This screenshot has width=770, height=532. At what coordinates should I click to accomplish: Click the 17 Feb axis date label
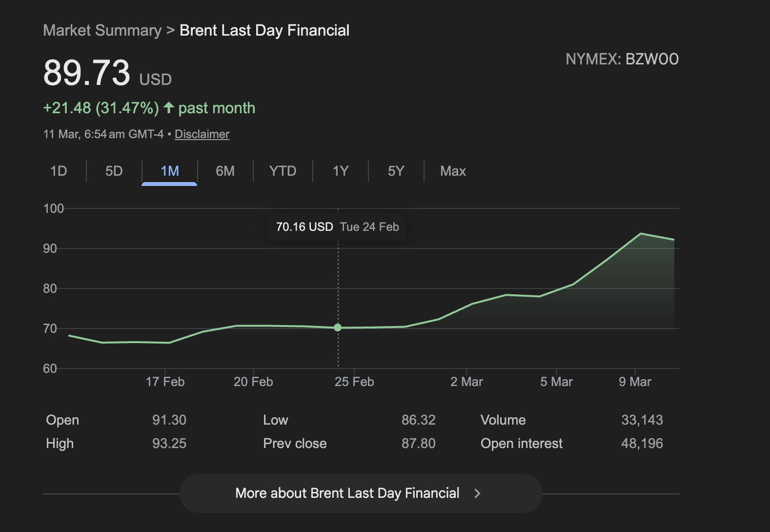(x=165, y=382)
